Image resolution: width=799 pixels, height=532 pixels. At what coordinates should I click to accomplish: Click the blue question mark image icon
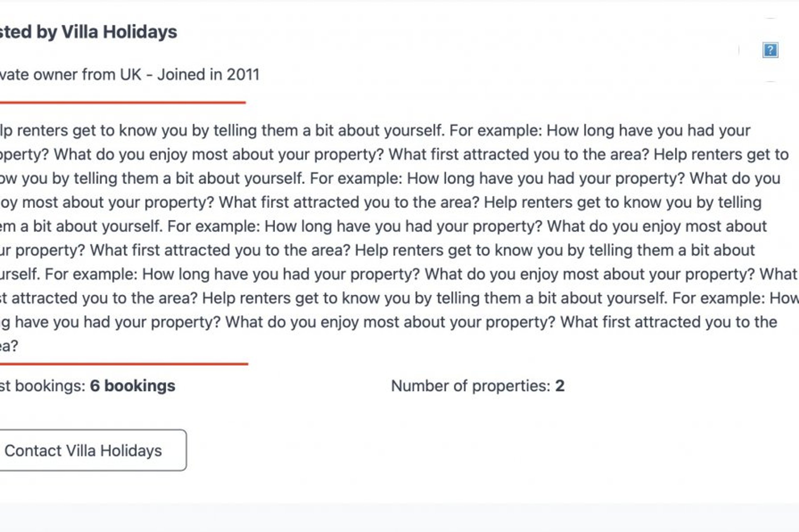point(770,50)
